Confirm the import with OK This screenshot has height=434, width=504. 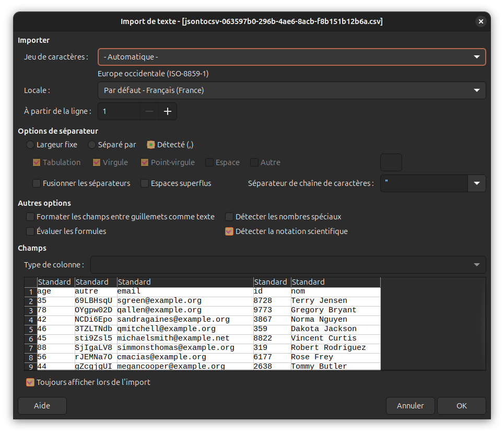462,406
